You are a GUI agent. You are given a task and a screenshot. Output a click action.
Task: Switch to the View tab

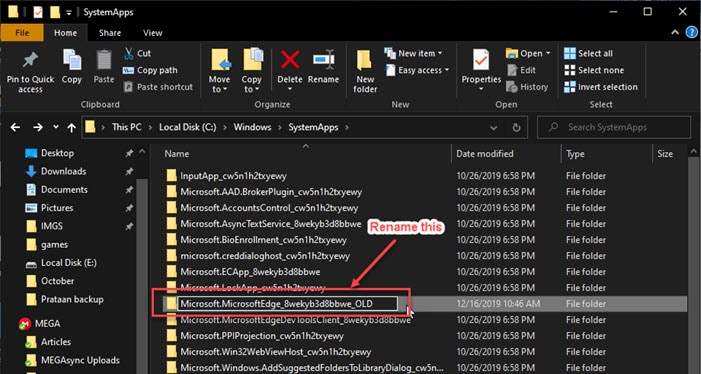(x=152, y=33)
